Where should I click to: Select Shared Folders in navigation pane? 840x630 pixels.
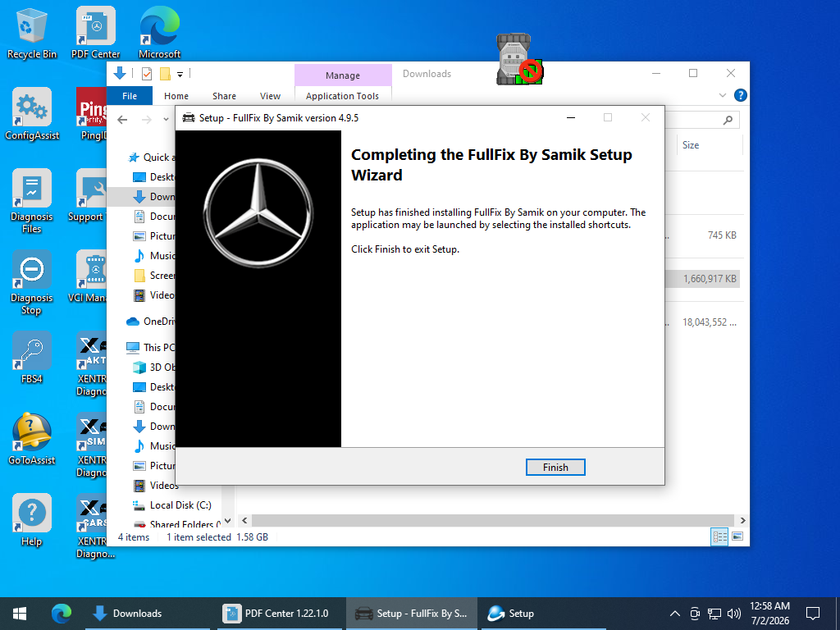(177, 524)
